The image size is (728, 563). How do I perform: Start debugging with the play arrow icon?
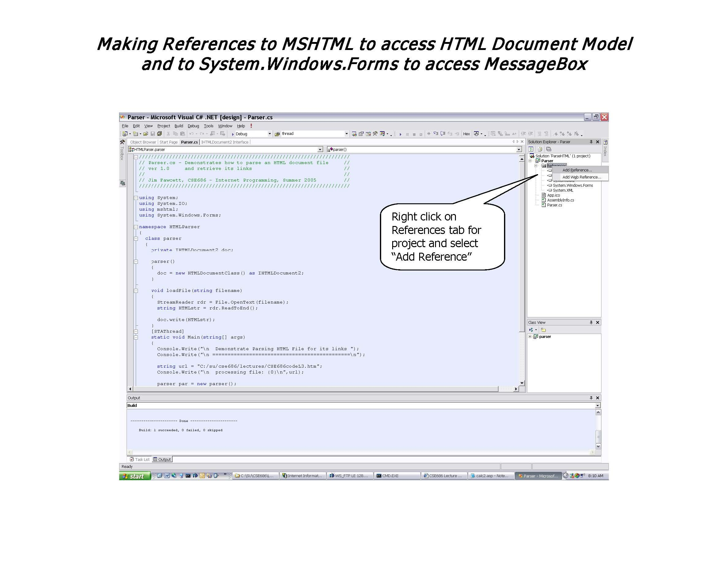coord(400,134)
